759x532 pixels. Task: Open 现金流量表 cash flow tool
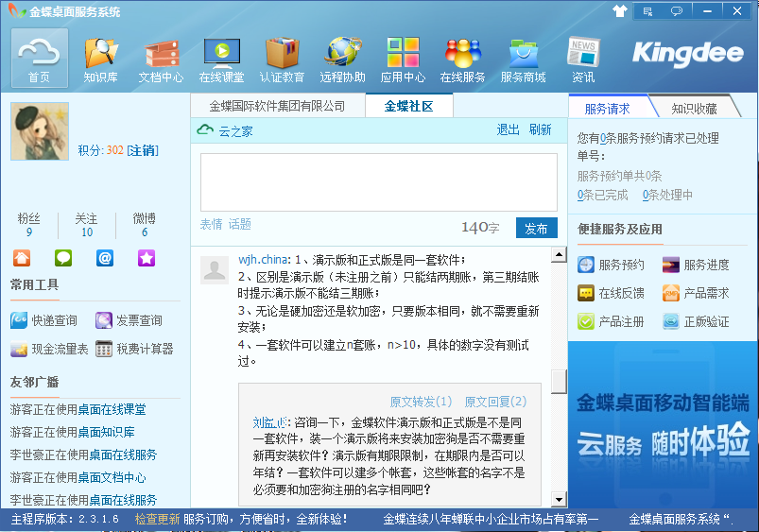tap(49, 349)
